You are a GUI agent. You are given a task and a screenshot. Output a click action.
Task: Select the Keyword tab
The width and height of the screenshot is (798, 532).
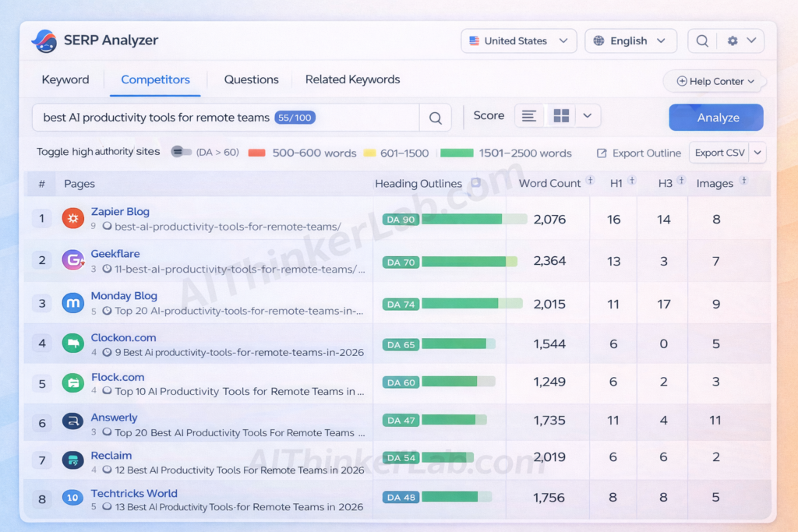65,79
